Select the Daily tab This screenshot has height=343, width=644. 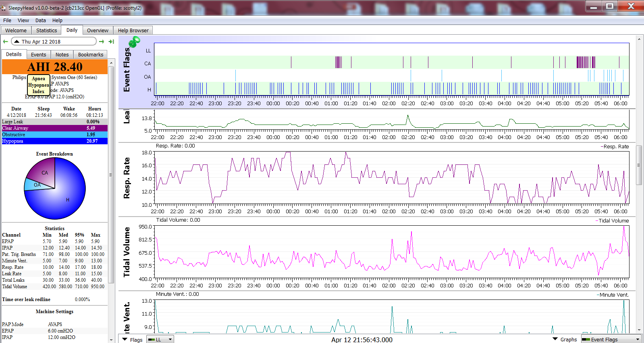click(72, 30)
